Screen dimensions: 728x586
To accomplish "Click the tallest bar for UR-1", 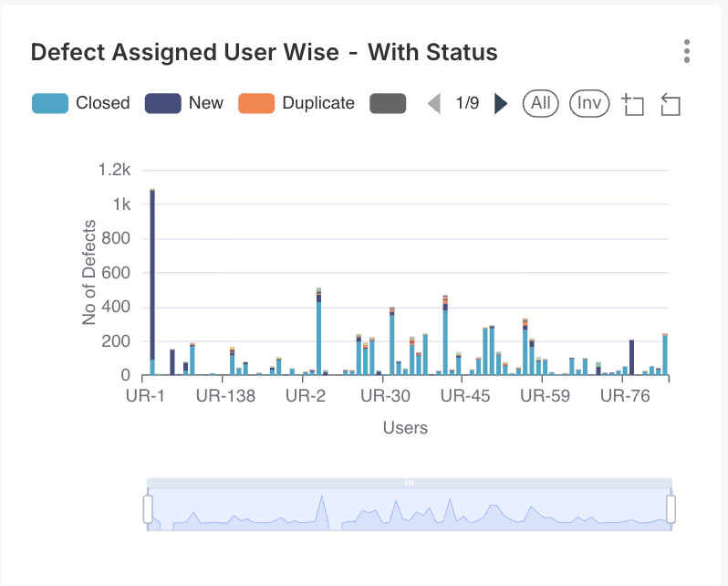I will tap(152, 274).
